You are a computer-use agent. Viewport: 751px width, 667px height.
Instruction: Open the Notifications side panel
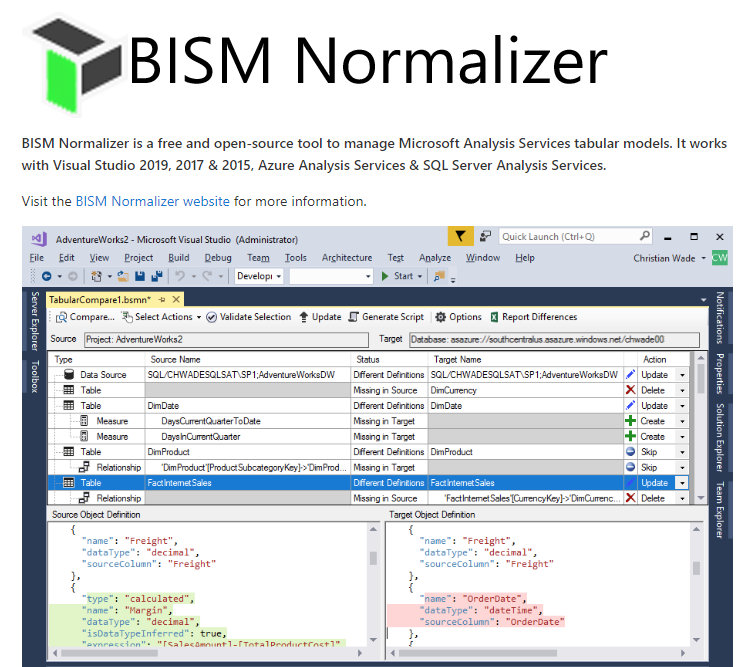coord(719,317)
